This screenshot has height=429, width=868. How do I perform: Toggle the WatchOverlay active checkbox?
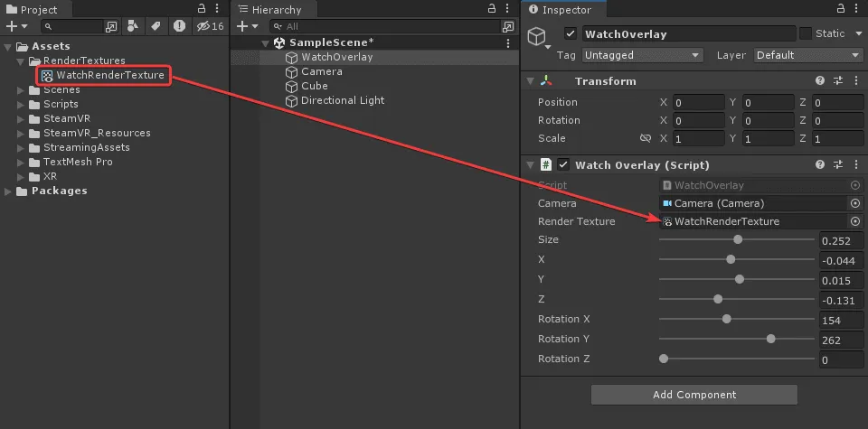click(570, 34)
